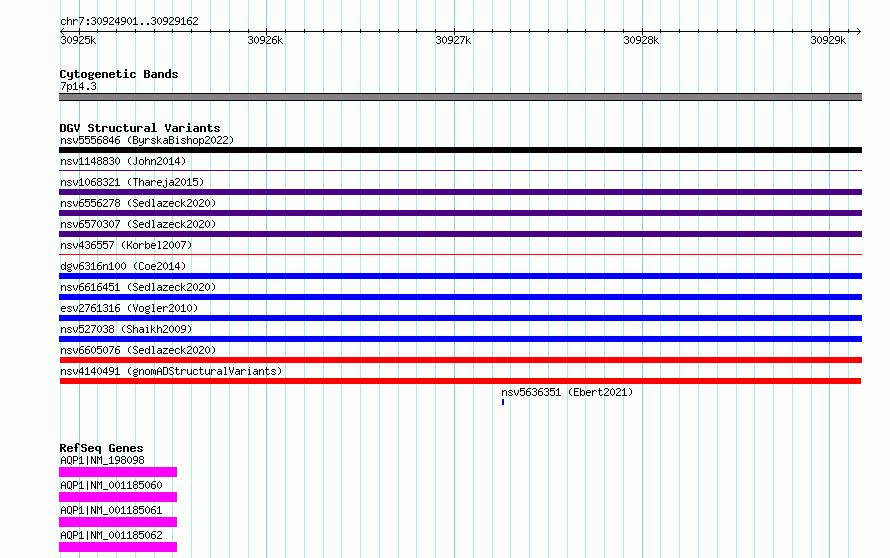890x558 pixels.
Task: Click the 30929k ruler tick label
Action: [x=828, y=40]
